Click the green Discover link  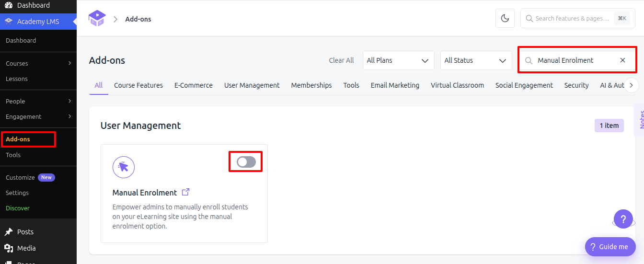(x=18, y=208)
